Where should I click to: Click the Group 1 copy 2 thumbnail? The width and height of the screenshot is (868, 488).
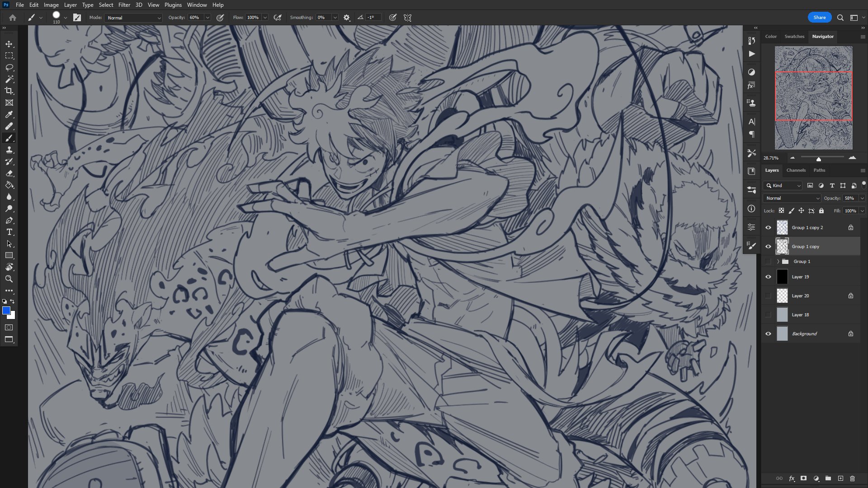(782, 228)
